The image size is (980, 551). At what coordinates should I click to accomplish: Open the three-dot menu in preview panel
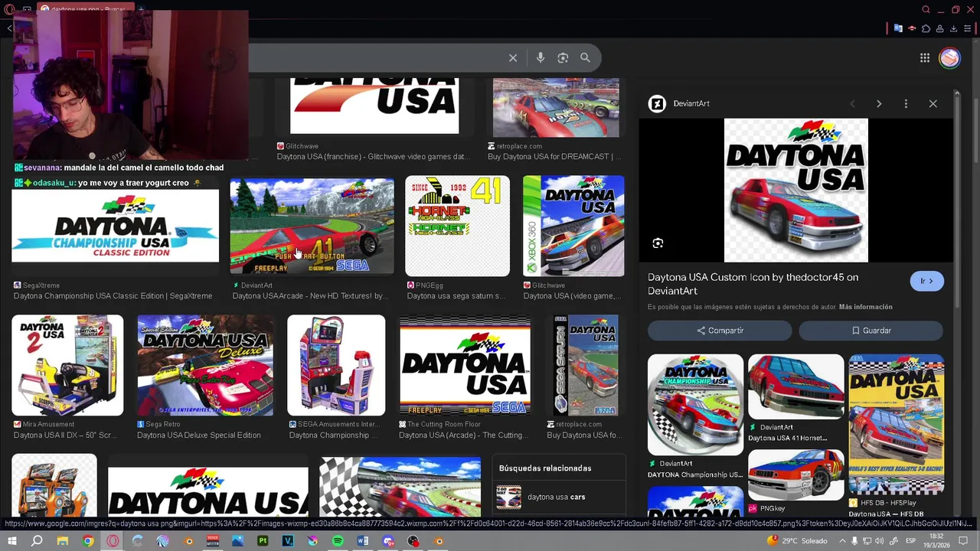click(x=906, y=103)
